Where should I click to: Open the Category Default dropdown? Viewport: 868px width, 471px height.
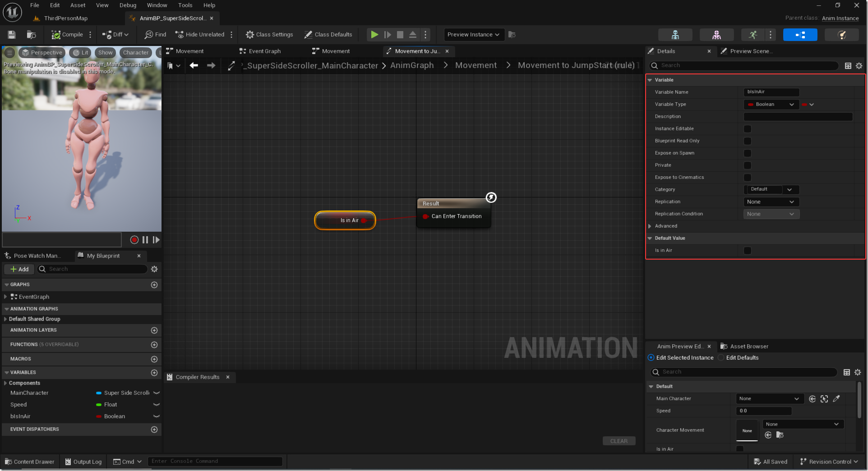click(771, 190)
